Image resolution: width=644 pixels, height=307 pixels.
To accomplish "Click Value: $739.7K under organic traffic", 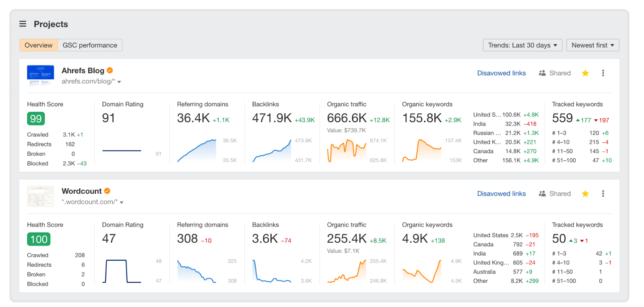I will 347,130.
